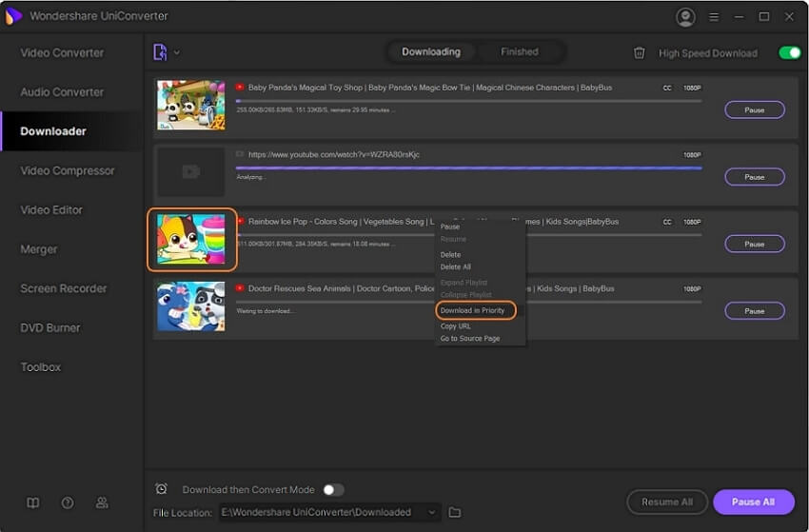The image size is (809, 532).
Task: Select Copy URL in the context menu
Action: coord(456,325)
